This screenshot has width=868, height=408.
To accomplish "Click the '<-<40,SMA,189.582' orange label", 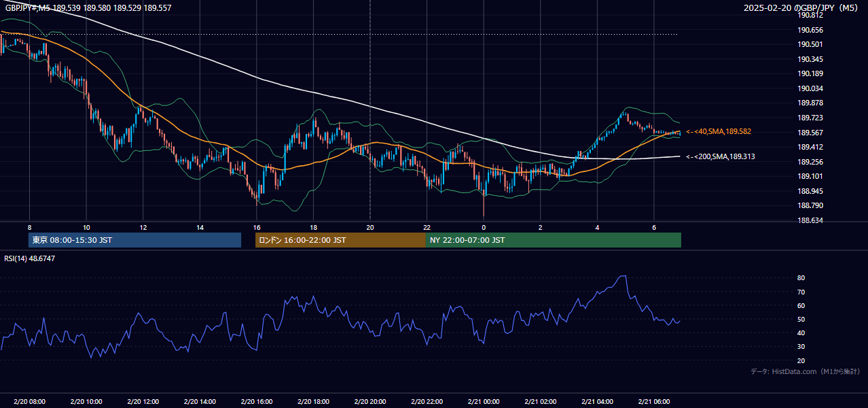I will (x=719, y=131).
